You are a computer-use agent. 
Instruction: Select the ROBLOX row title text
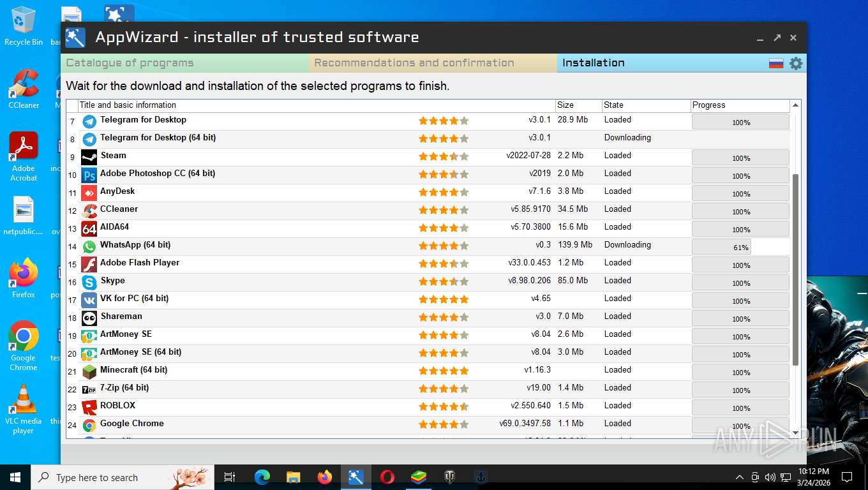[117, 406]
